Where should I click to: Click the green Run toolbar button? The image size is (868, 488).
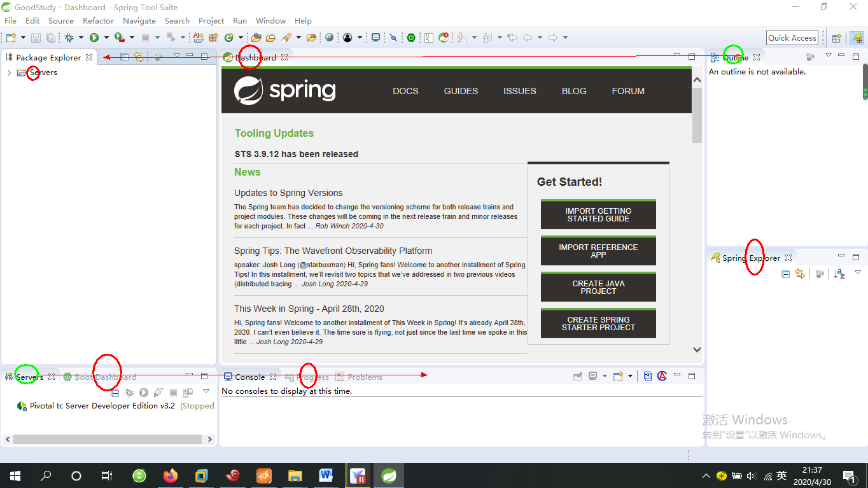click(94, 38)
